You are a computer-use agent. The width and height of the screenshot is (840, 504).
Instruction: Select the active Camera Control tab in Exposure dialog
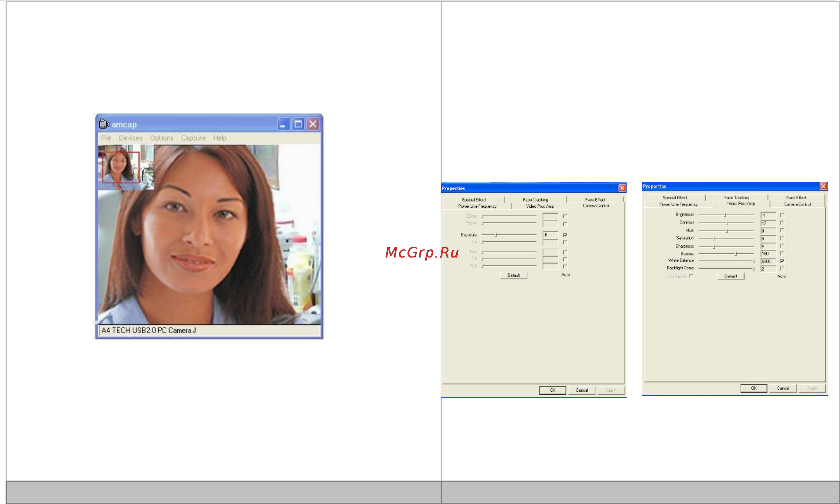click(x=596, y=206)
